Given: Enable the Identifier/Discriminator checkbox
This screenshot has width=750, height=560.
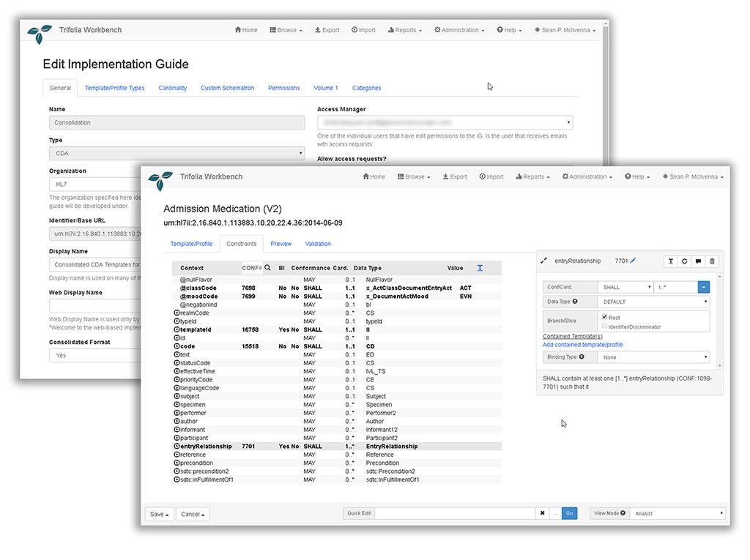Looking at the screenshot, I should (604, 326).
